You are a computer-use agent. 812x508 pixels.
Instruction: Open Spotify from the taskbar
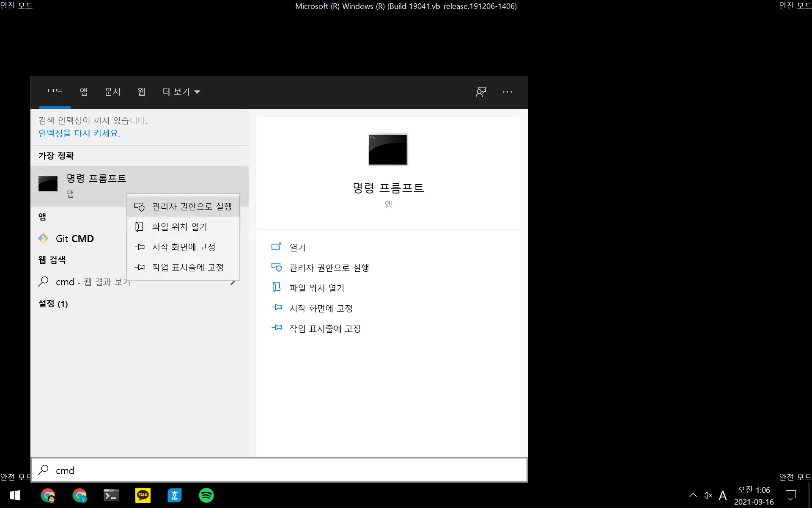click(x=206, y=495)
